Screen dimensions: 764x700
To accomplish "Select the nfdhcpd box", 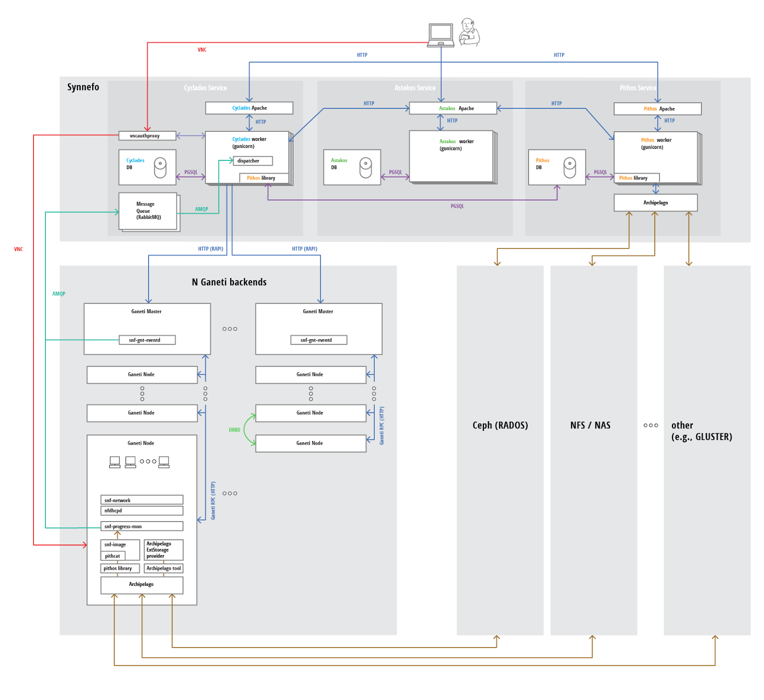I will coord(142,511).
